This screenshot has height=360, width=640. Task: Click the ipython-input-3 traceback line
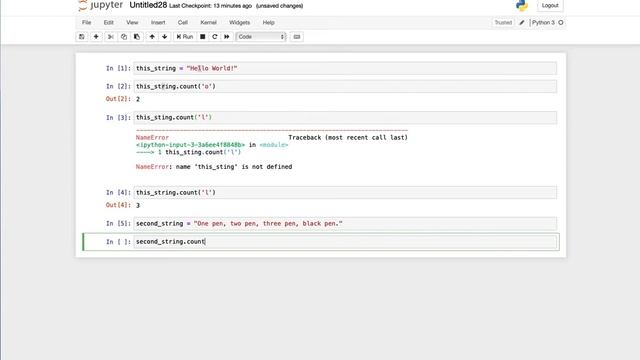pyautogui.click(x=212, y=145)
